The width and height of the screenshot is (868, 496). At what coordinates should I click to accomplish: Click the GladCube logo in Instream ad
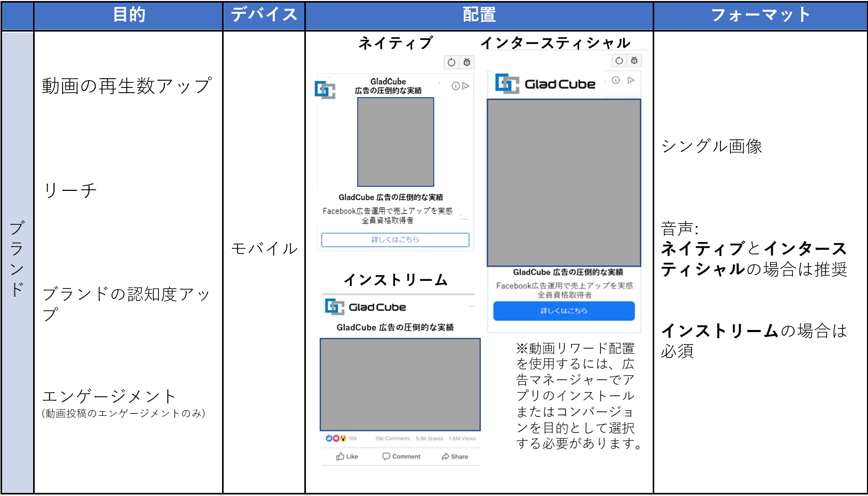pos(365,307)
